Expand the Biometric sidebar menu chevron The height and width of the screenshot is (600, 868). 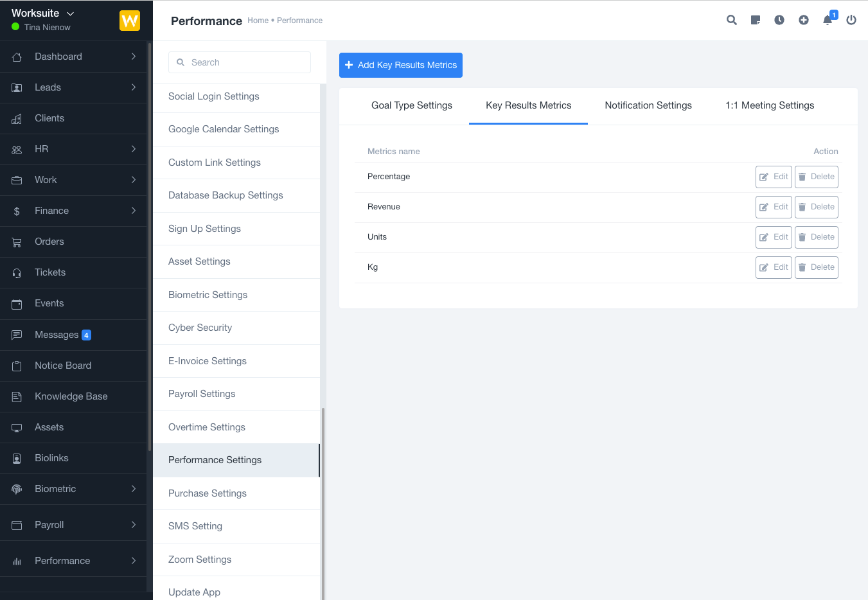[x=134, y=489]
